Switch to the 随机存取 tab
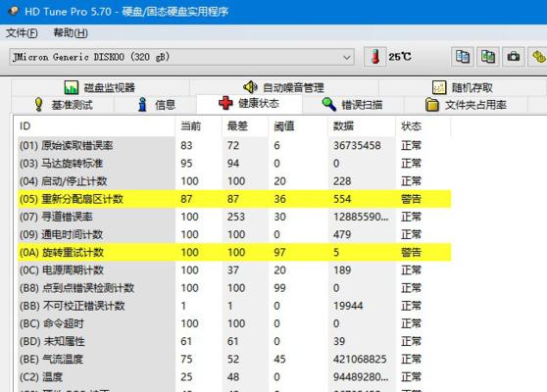Viewport: 547px width, 392px height. tap(463, 87)
